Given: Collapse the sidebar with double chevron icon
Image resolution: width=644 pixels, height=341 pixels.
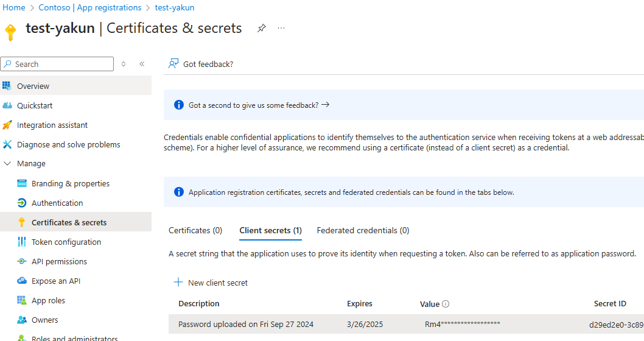Looking at the screenshot, I should click(142, 64).
